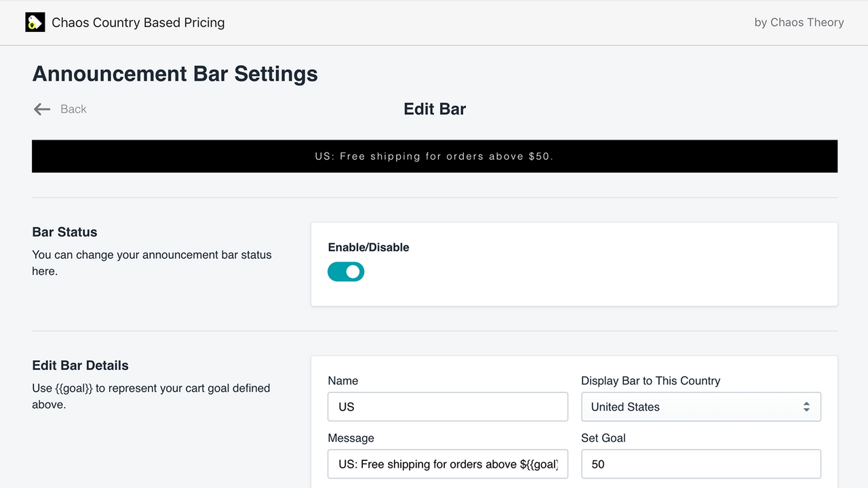Image resolution: width=868 pixels, height=488 pixels.
Task: Toggle the Enable/Disable bar switch
Action: coord(346,272)
